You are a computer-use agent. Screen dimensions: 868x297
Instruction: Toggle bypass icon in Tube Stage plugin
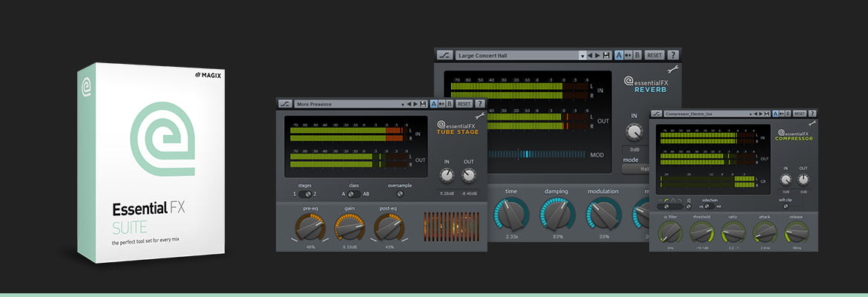click(x=285, y=104)
